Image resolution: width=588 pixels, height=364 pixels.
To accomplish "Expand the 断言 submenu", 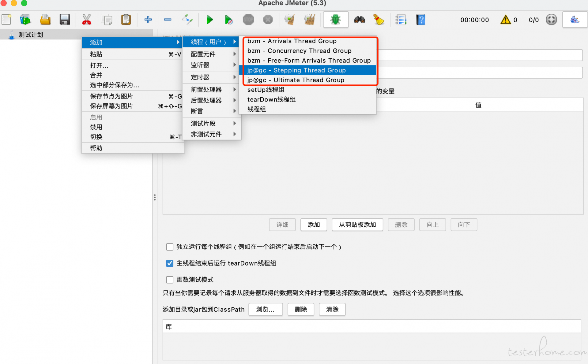I will 211,111.
